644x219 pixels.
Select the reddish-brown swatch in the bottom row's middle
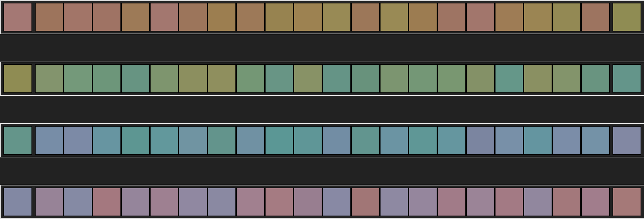(365, 202)
